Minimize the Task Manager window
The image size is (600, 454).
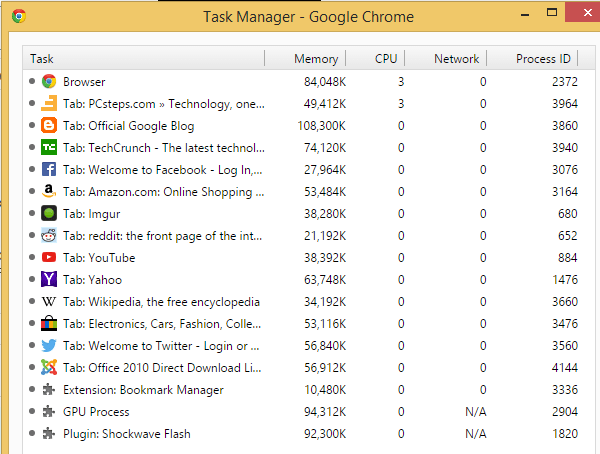pos(525,15)
